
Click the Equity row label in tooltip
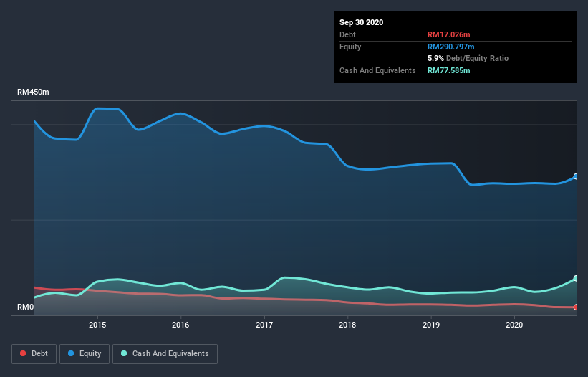coord(350,47)
